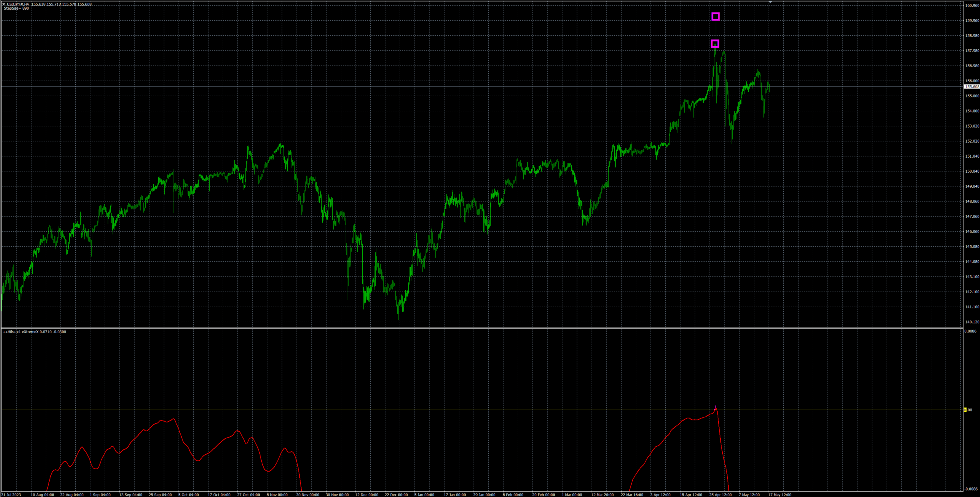980x497 pixels.
Task: Click the 155.608 current price label
Action: tap(972, 87)
